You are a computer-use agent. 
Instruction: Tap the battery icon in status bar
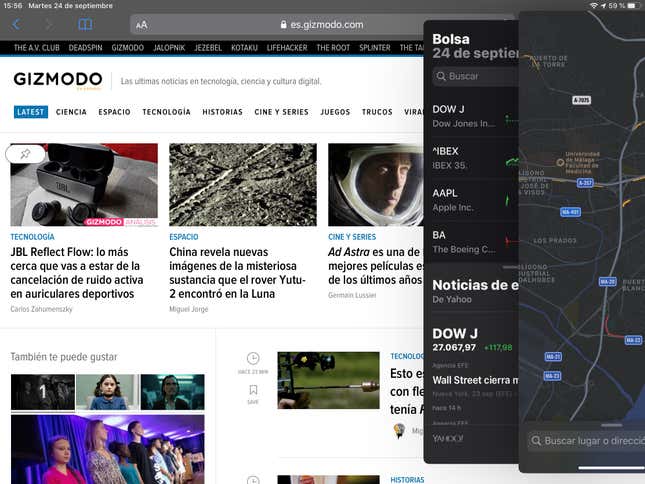pos(631,6)
